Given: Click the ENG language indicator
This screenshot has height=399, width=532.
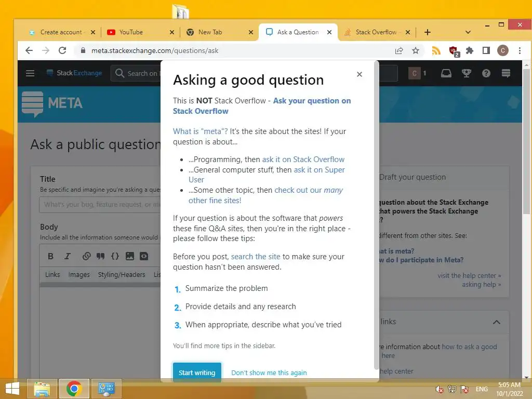Looking at the screenshot, I should coord(482,389).
